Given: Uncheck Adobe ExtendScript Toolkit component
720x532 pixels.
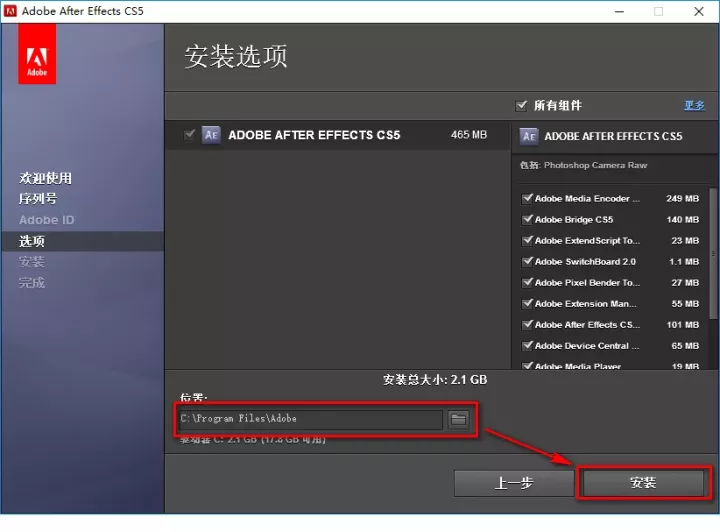Looking at the screenshot, I should click(527, 241).
